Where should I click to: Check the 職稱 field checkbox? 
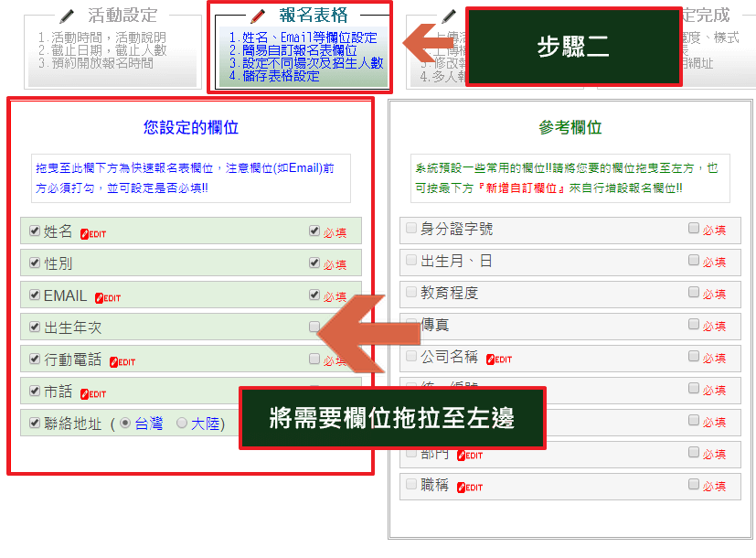coord(411,484)
